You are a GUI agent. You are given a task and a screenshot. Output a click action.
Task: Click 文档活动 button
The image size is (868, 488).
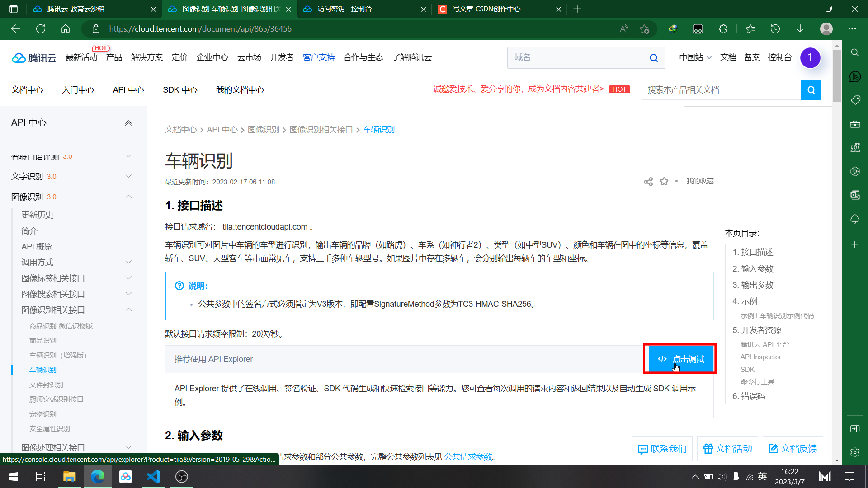click(728, 449)
